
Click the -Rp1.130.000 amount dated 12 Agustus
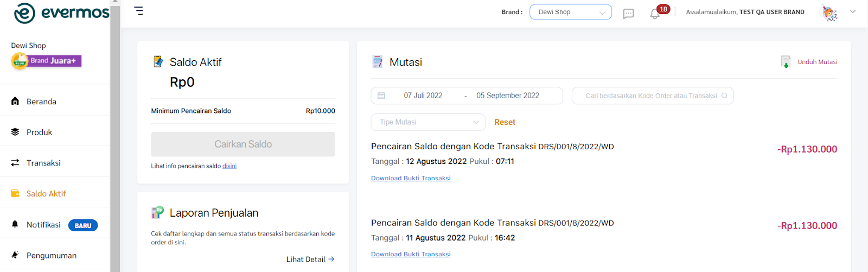(x=807, y=149)
